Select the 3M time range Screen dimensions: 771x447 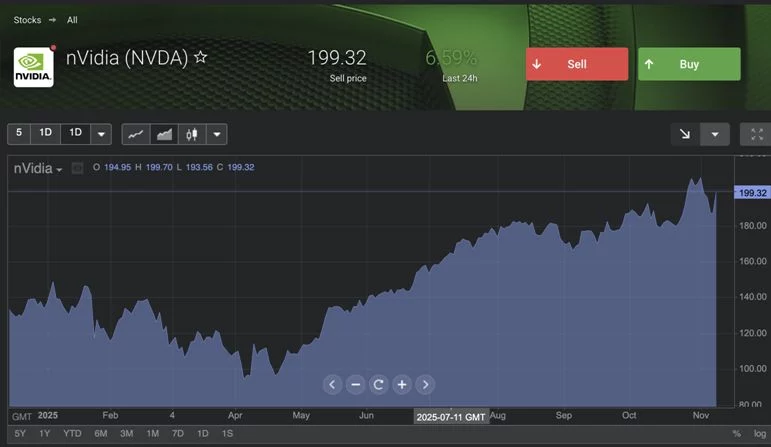coord(127,434)
